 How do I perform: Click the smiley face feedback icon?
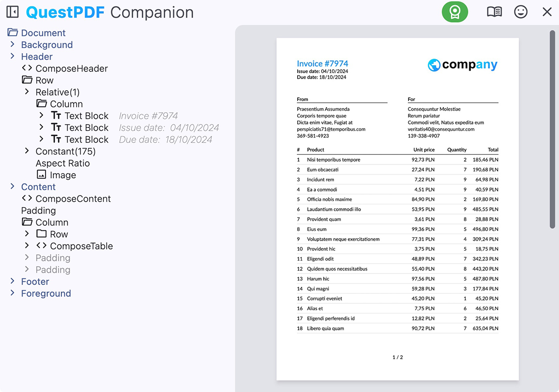[x=521, y=12]
